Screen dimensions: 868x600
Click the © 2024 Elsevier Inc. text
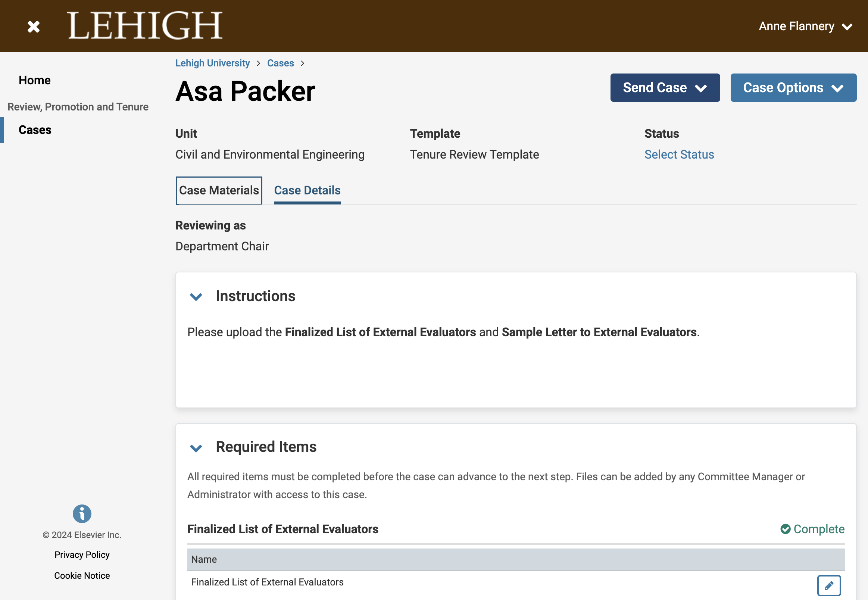(82, 535)
